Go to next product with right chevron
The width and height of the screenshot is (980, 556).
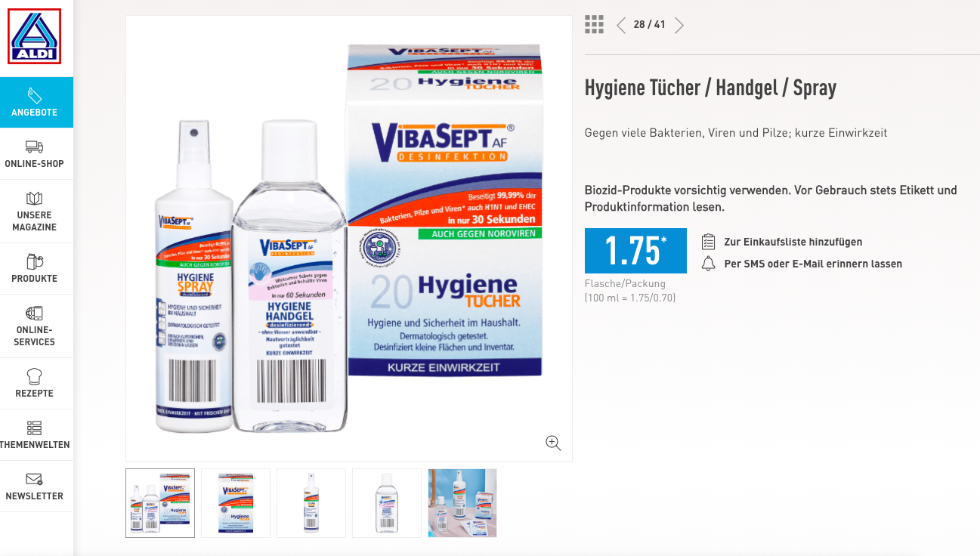point(679,25)
